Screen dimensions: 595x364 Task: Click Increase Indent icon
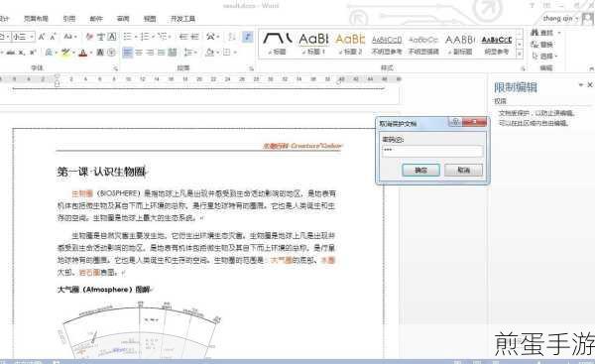click(194, 37)
